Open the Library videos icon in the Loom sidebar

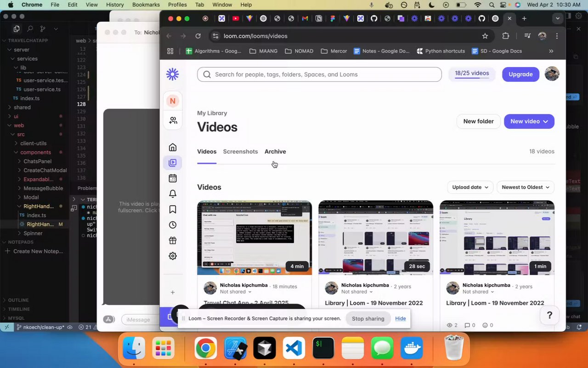pyautogui.click(x=173, y=162)
